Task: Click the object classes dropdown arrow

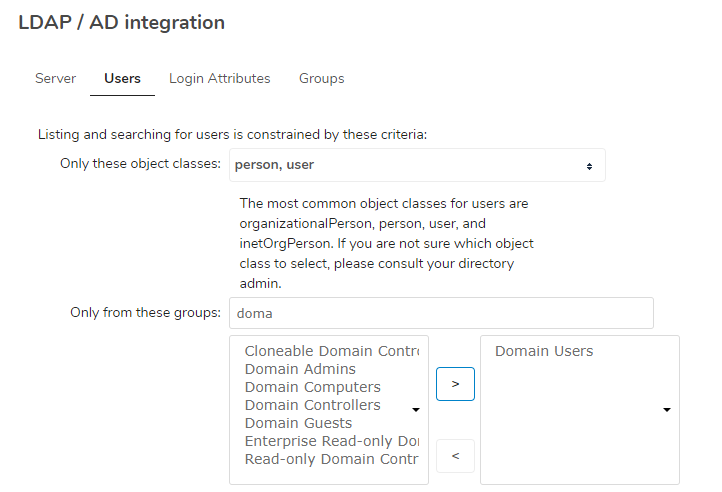Action: tap(589, 166)
